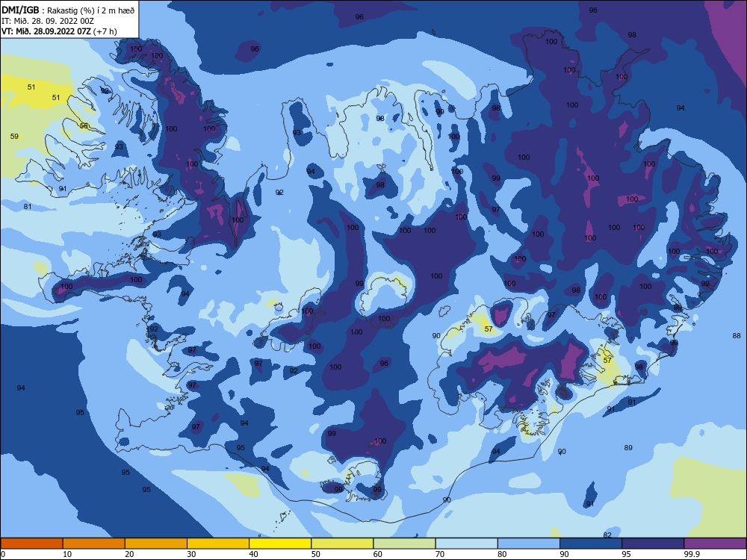Click the light blue 80–90 legend swatch
The height and width of the screenshot is (560, 747).
(x=529, y=544)
